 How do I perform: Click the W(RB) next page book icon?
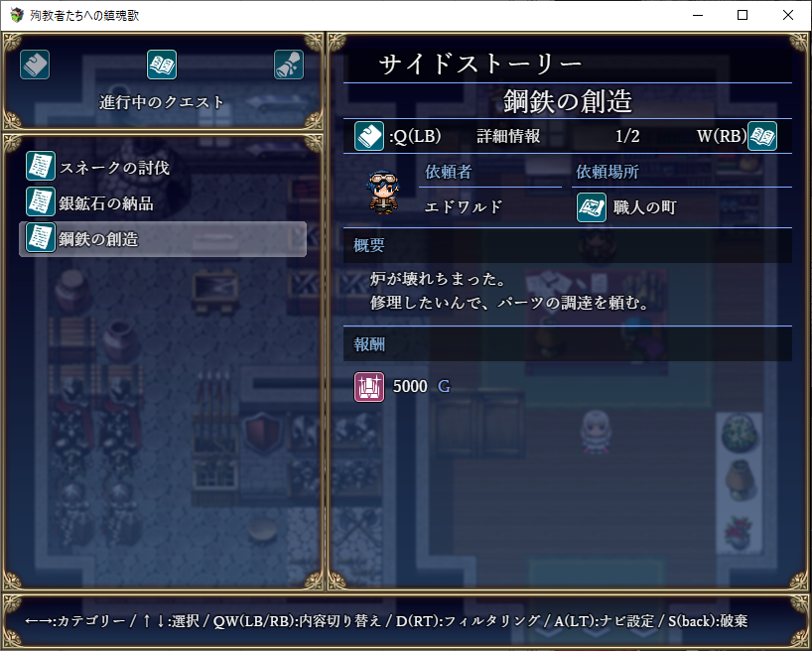tap(762, 136)
